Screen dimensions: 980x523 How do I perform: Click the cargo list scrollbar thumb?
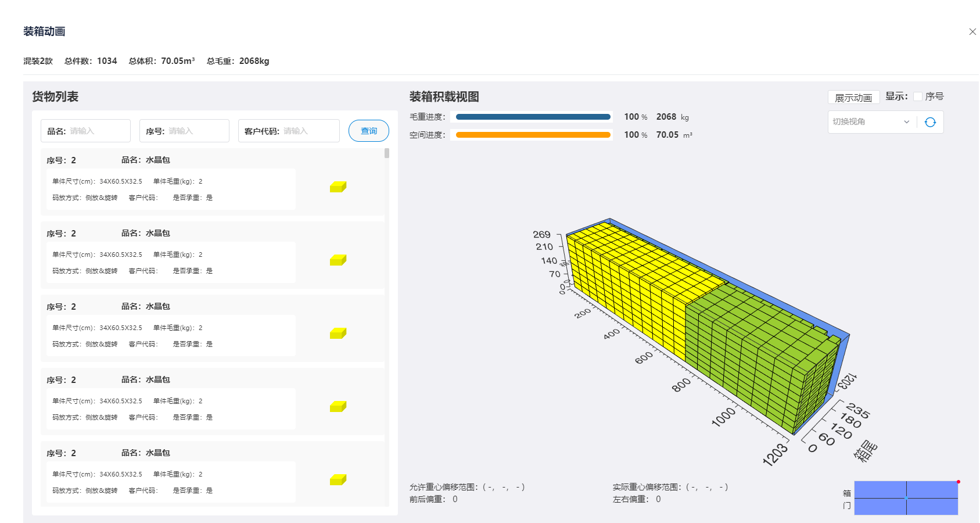click(387, 153)
